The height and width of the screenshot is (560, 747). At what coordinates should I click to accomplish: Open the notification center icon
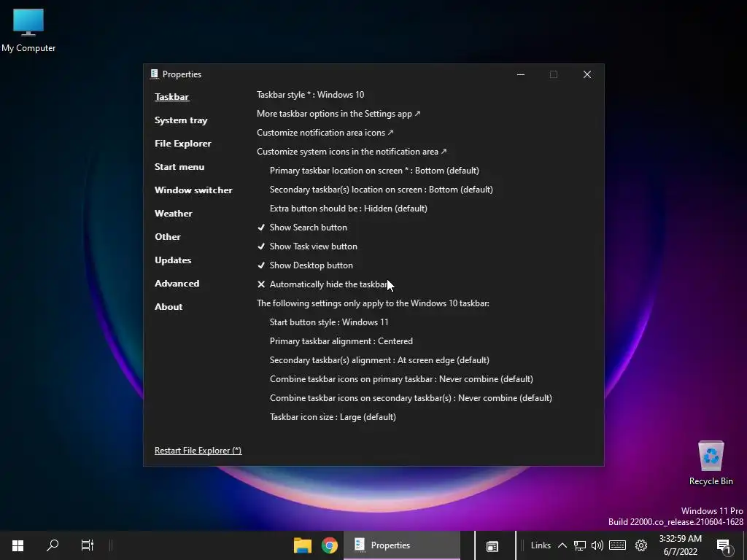coord(724,546)
